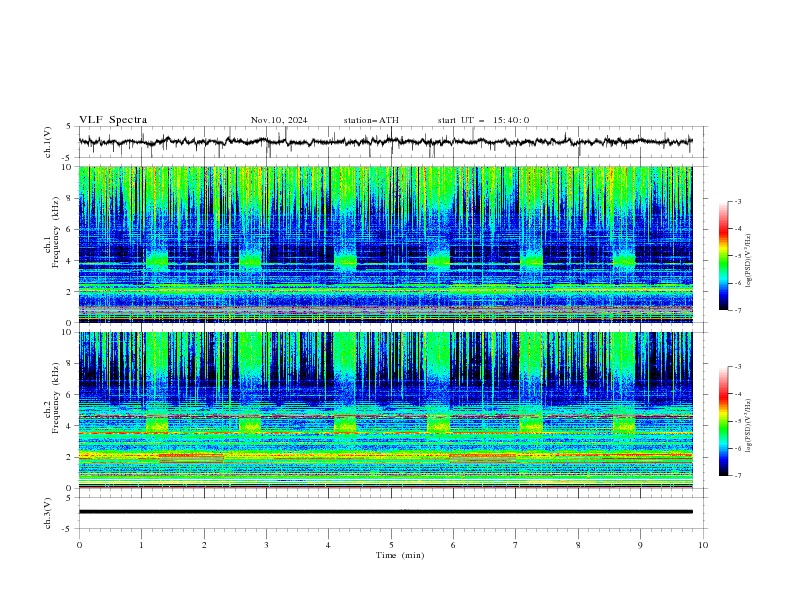This screenshot has height=612, width=792.
Task: Click the "-3" label on the ch.1 color bar
Action: (x=738, y=201)
